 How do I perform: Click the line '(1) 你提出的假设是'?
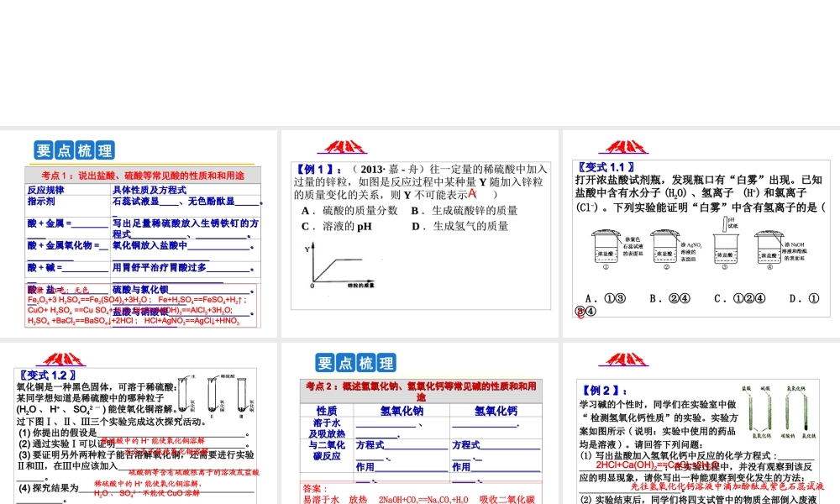coord(58,433)
